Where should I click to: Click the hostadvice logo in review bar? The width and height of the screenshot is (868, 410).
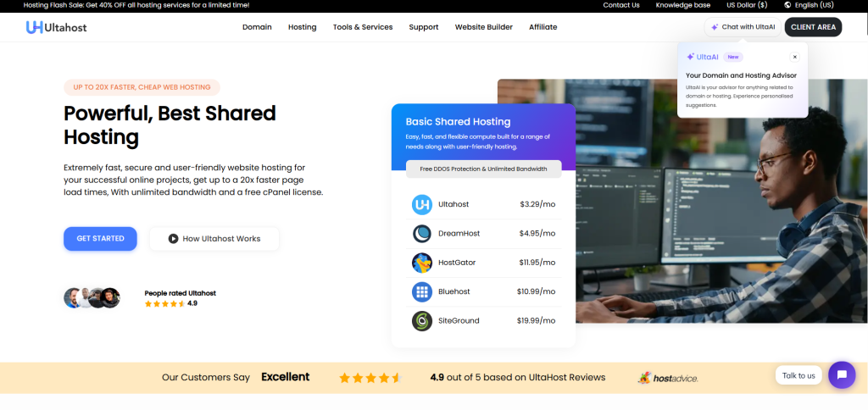point(668,378)
